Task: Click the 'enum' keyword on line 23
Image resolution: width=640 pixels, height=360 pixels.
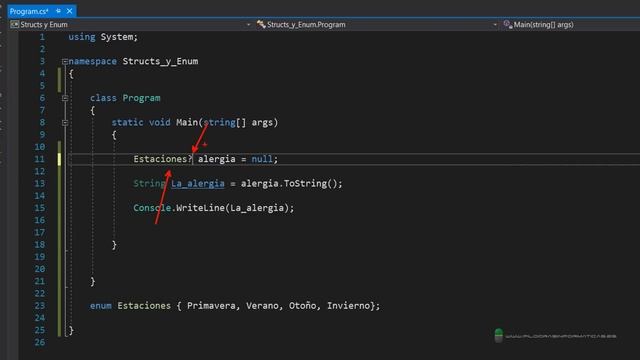Action: click(100, 306)
